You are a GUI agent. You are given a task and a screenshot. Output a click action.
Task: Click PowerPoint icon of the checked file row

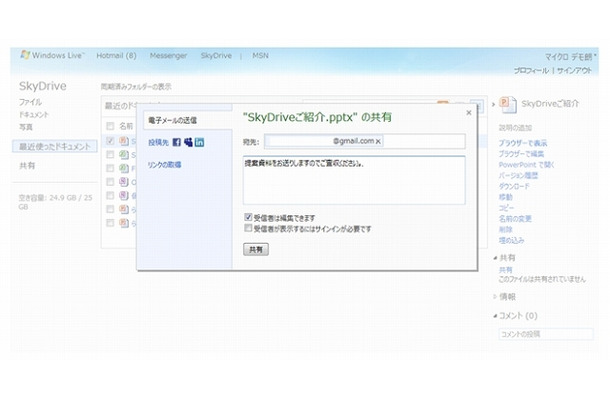(124, 141)
